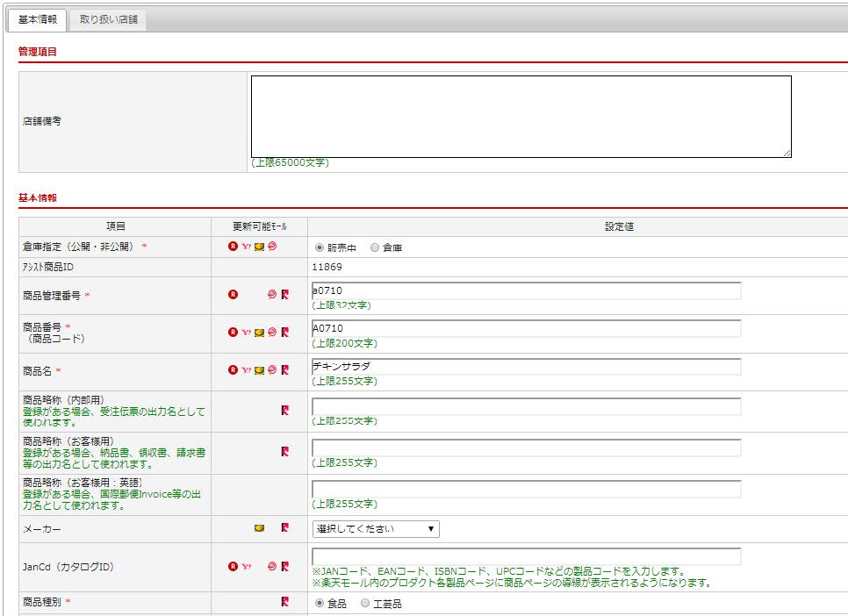848x616 pixels.
Task: Select the 食品 radio button
Action: [320, 604]
